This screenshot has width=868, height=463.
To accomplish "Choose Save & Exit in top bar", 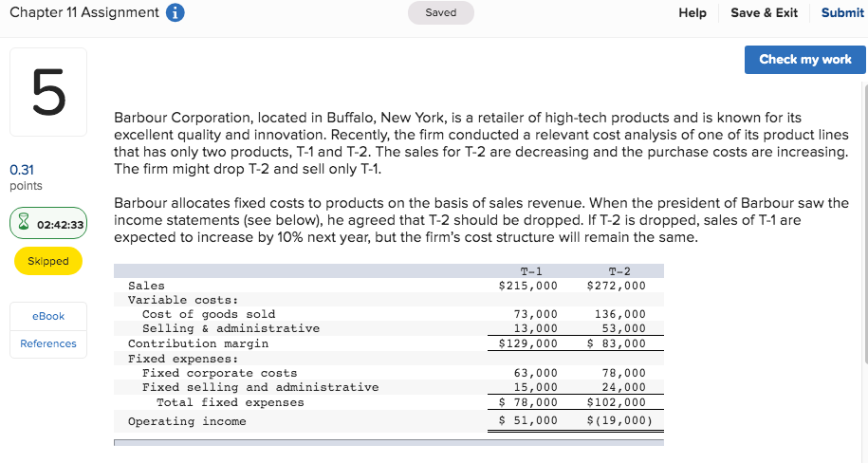I will [764, 12].
